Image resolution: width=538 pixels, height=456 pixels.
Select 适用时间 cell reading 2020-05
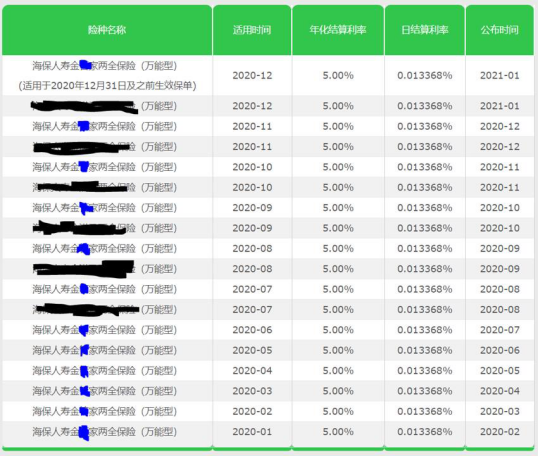pos(252,350)
